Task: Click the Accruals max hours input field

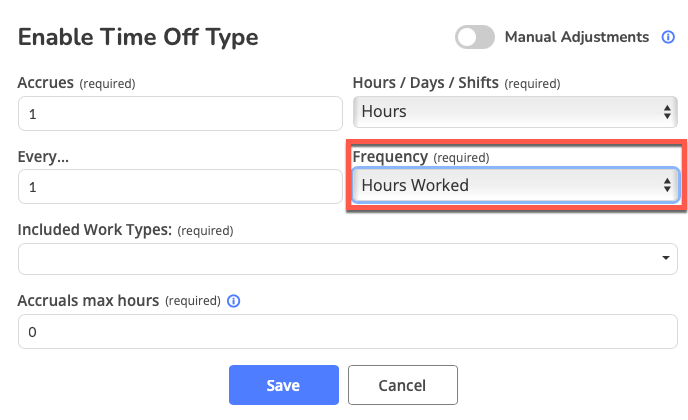Action: point(348,332)
